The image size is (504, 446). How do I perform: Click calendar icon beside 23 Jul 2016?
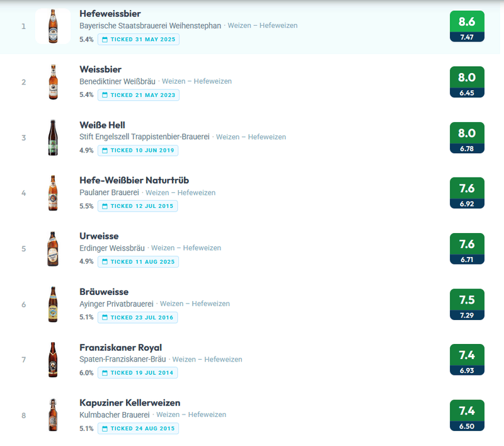(x=105, y=317)
